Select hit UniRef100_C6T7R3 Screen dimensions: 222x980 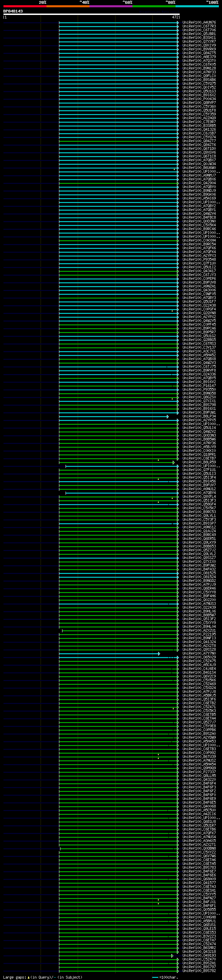coord(199,26)
